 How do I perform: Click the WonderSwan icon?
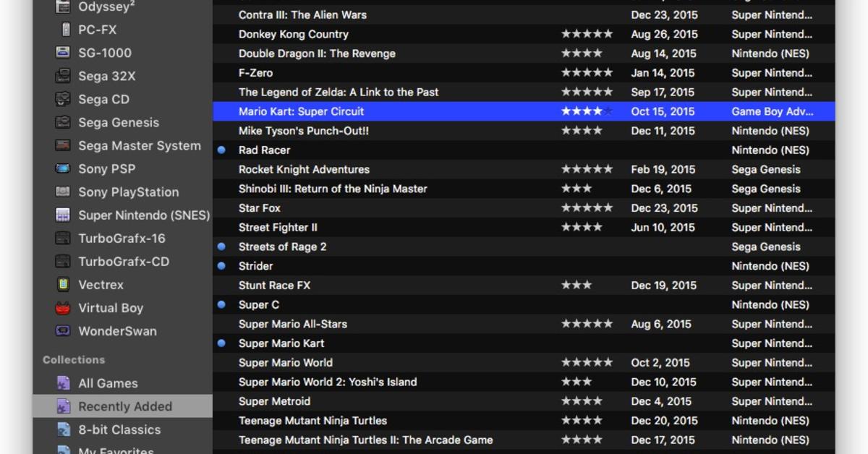[64, 330]
